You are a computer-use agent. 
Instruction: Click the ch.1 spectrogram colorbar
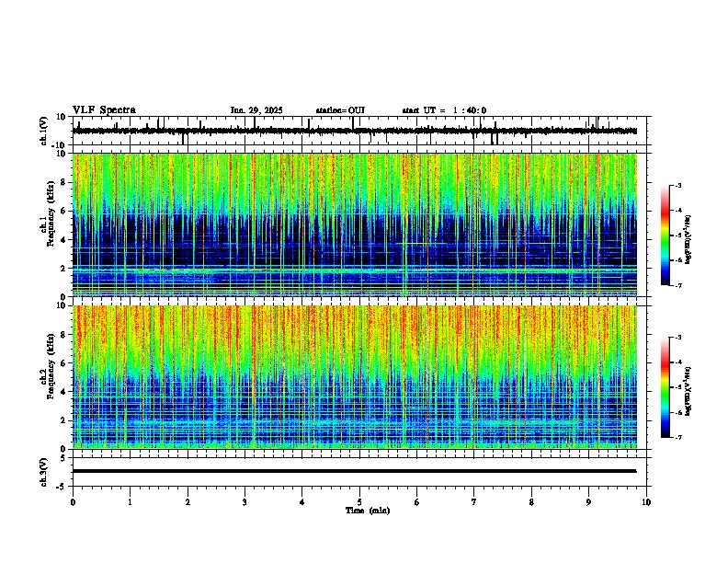click(665, 236)
